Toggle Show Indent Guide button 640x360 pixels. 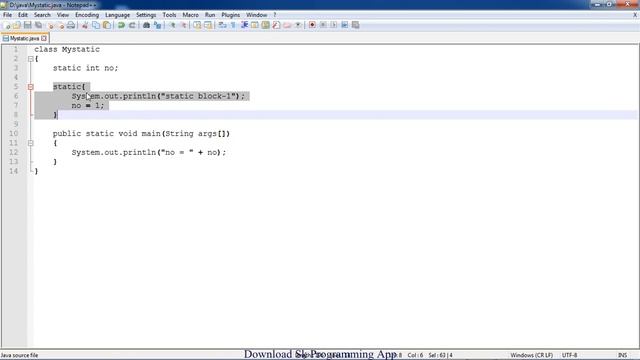pos(244,25)
